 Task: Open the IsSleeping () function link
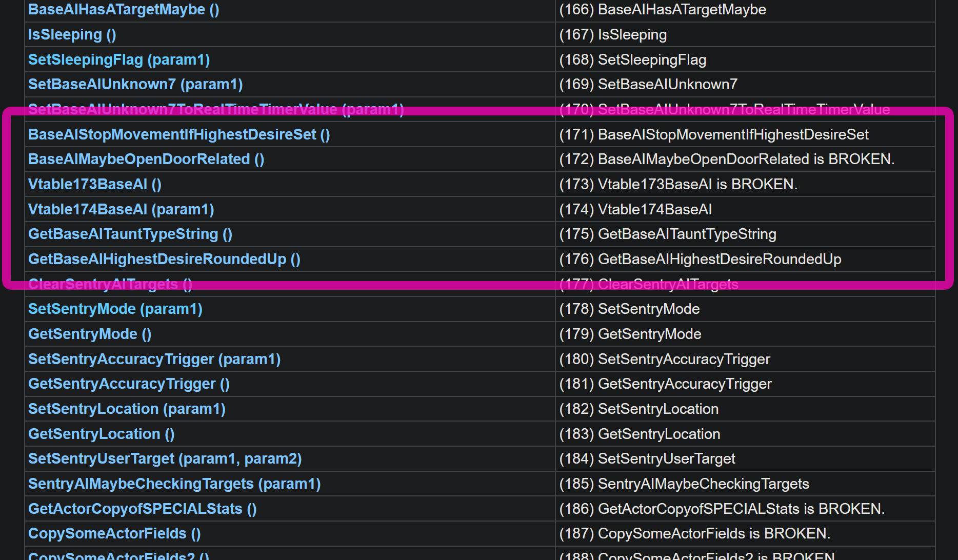coord(72,34)
